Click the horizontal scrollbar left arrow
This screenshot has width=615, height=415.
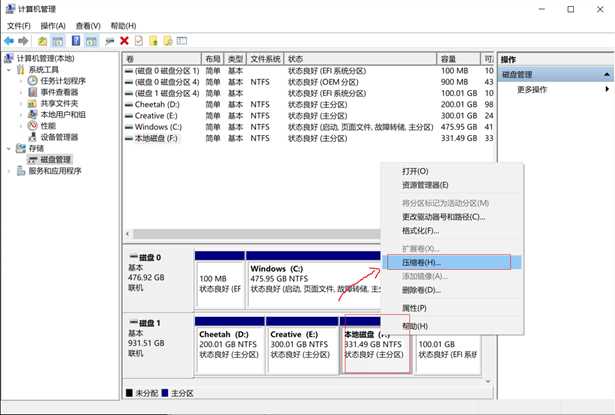click(127, 234)
